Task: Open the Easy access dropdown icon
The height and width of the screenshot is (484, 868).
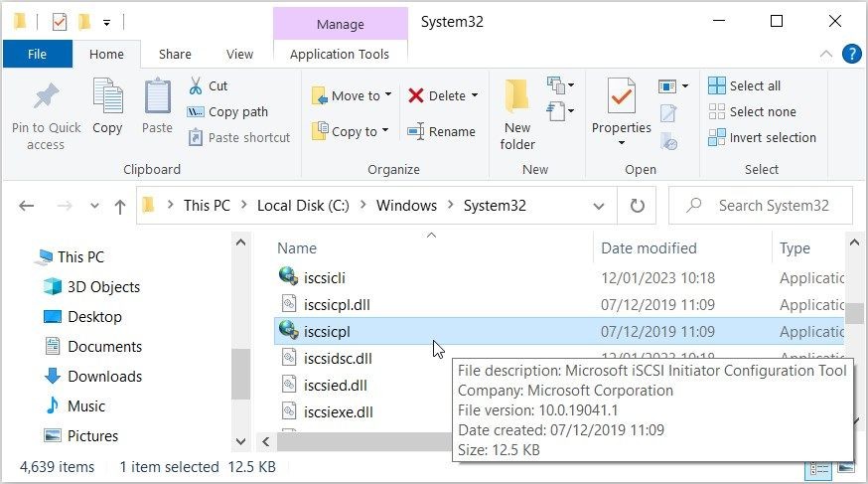Action: [560, 111]
